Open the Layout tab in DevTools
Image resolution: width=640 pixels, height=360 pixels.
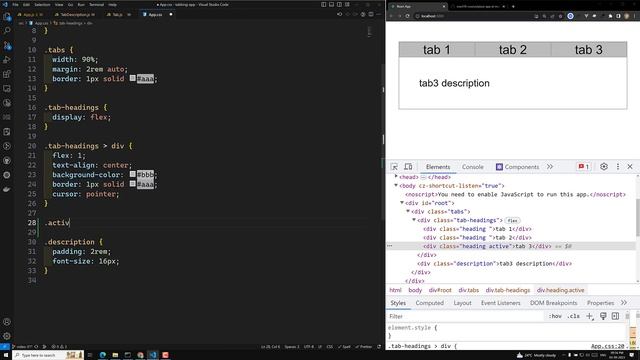pyautogui.click(x=462, y=303)
